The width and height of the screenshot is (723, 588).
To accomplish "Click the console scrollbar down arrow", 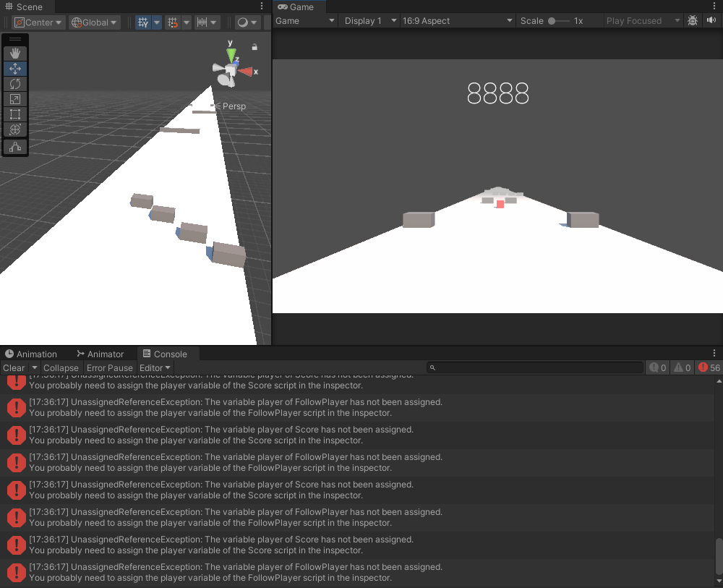I will 719,582.
